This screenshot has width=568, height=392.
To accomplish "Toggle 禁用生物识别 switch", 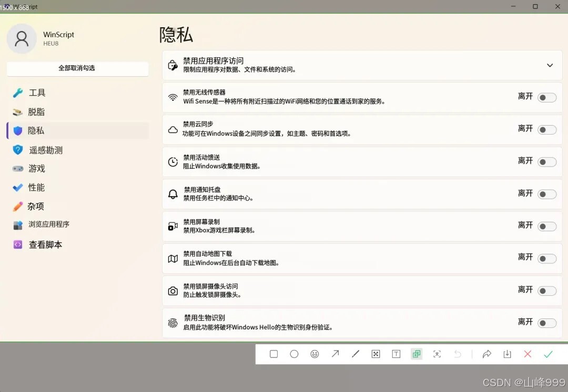I will (x=547, y=323).
